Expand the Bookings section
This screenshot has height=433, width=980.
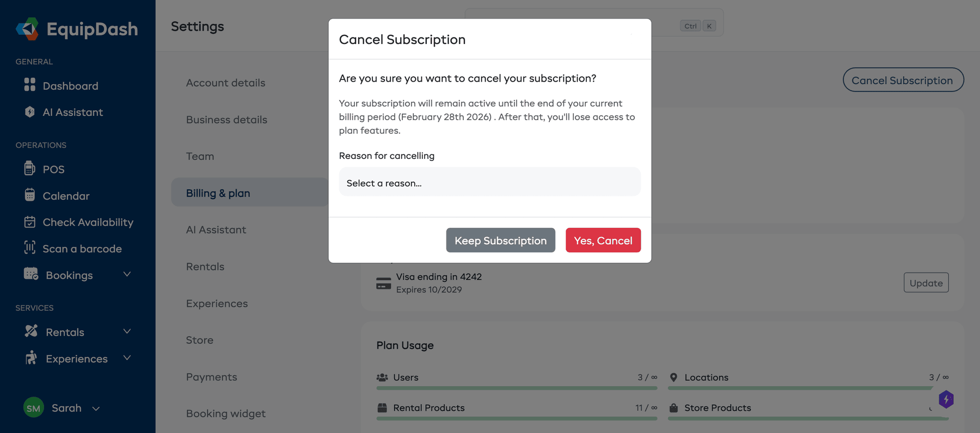[x=127, y=275]
